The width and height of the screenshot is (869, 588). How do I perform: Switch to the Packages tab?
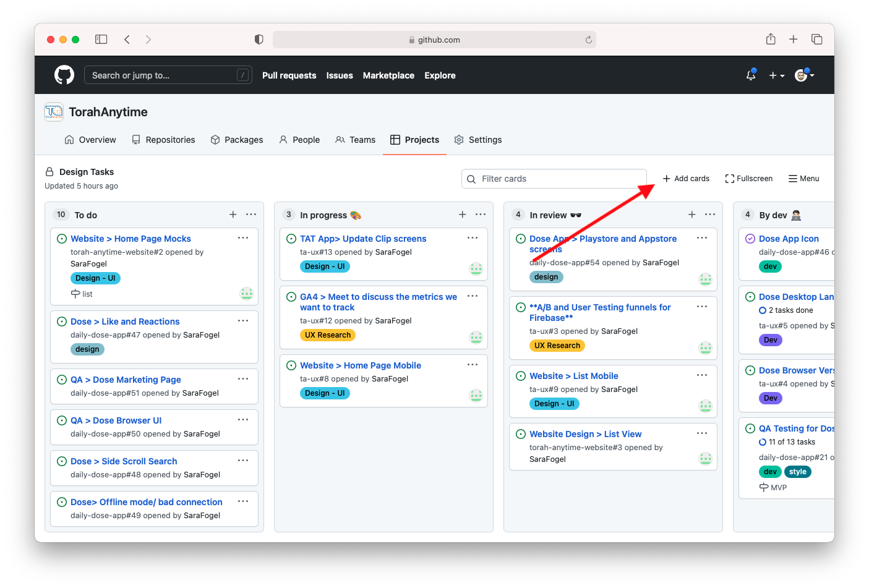point(237,140)
